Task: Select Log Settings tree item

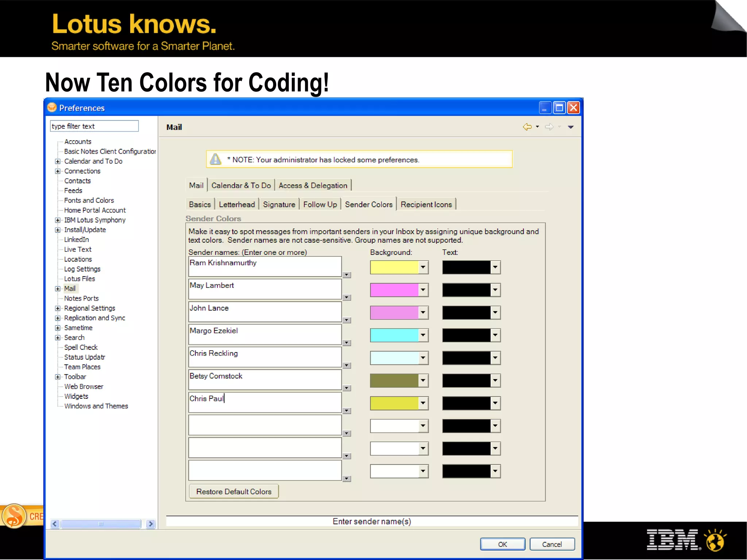Action: coord(82,269)
